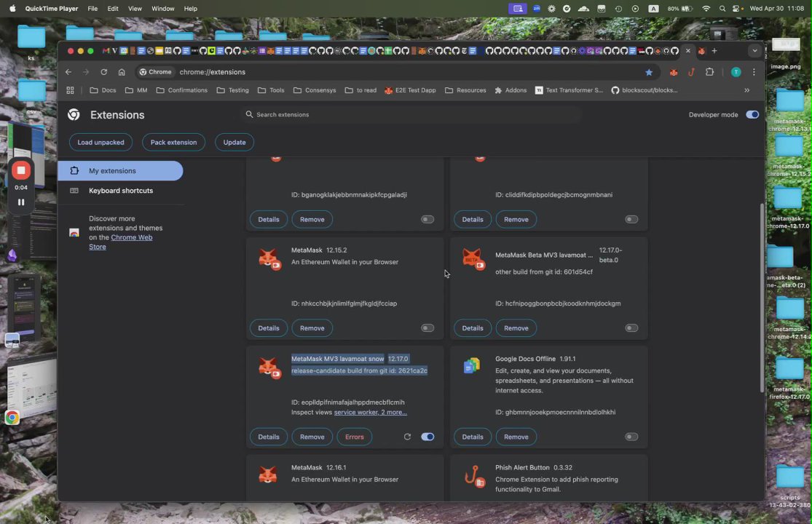The width and height of the screenshot is (812, 524).
Task: Open the Tools bookmarks folder
Action: [271, 90]
